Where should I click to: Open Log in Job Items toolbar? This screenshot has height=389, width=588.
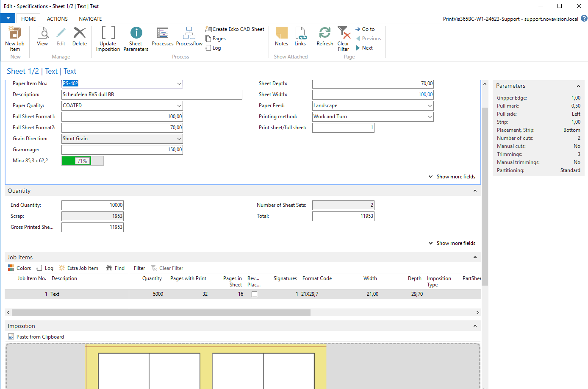point(45,268)
